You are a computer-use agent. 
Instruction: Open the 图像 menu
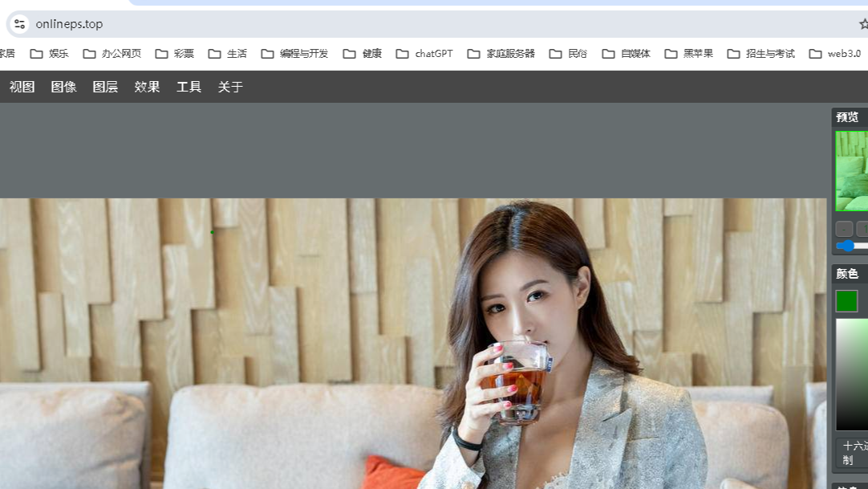[x=63, y=87]
